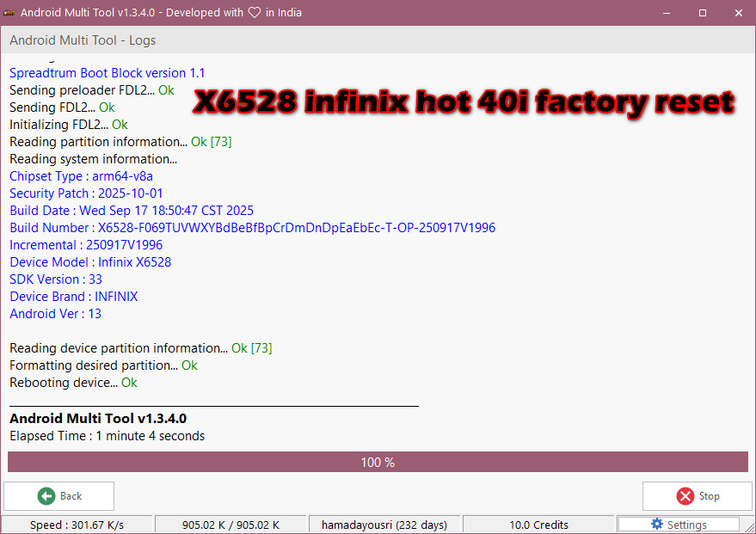This screenshot has height=534, width=756.
Task: Click the red X Stop icon
Action: [685, 496]
